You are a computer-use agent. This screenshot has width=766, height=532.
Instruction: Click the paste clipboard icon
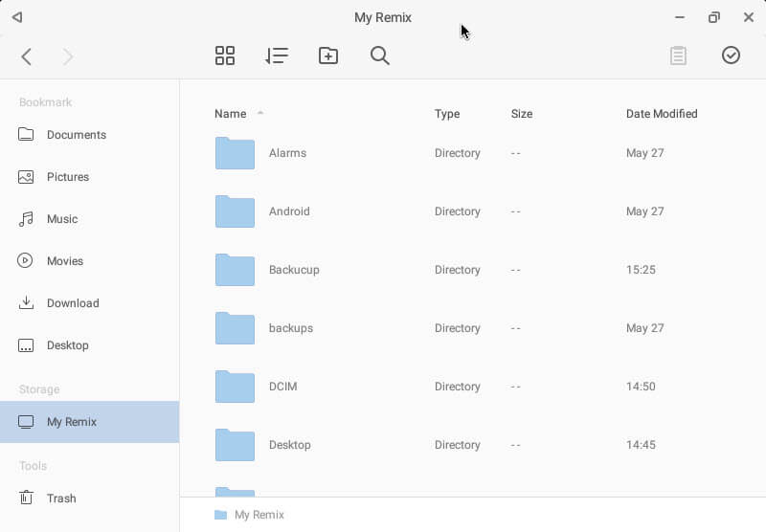tap(678, 55)
